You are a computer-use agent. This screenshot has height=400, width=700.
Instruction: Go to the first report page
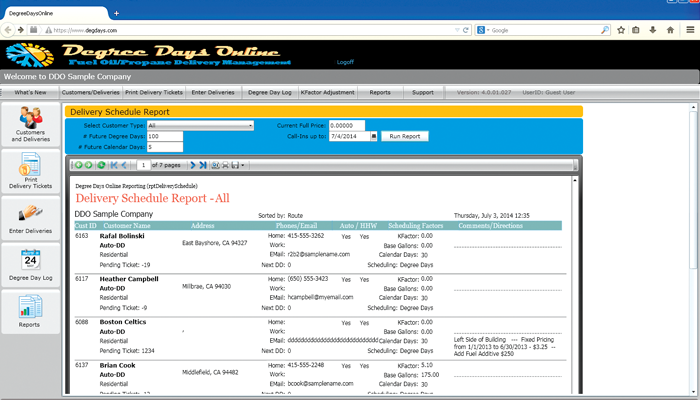tap(113, 164)
